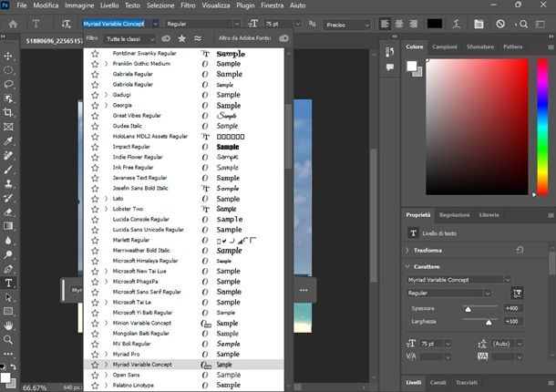Select the Gradient tool
The width and height of the screenshot is (556, 392).
[8, 226]
